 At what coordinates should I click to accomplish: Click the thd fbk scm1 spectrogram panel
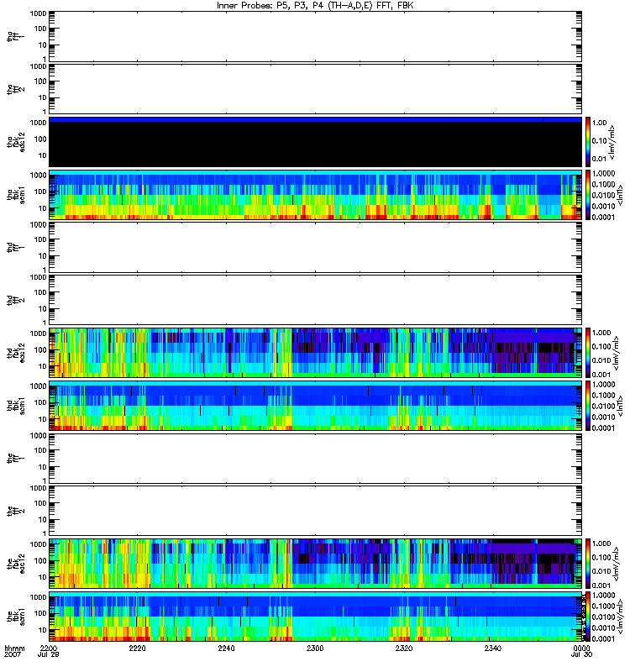(x=315, y=406)
